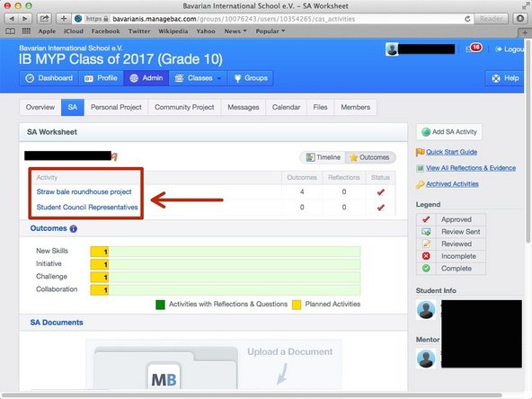Screen dimensions: 532x399
Task: Expand the Classes dropdown menu
Action: (x=198, y=78)
